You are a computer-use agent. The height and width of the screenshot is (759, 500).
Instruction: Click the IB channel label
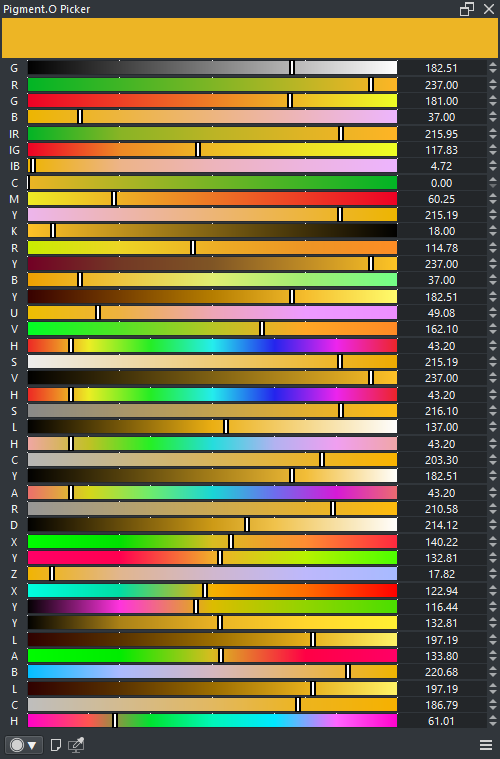(14, 166)
